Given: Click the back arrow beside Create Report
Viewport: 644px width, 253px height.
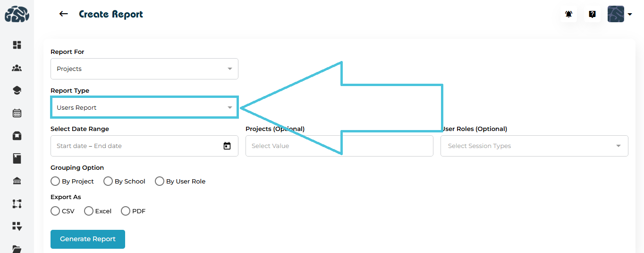Looking at the screenshot, I should click(64, 14).
